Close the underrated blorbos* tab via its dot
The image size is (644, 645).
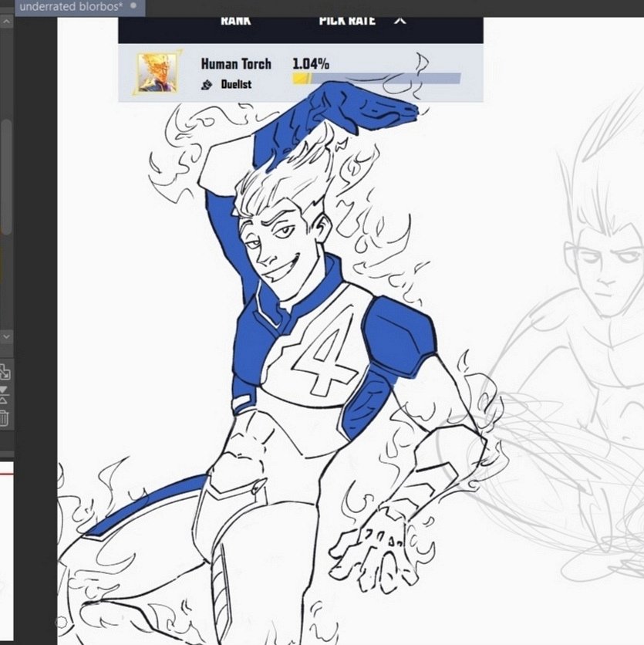pos(133,6)
